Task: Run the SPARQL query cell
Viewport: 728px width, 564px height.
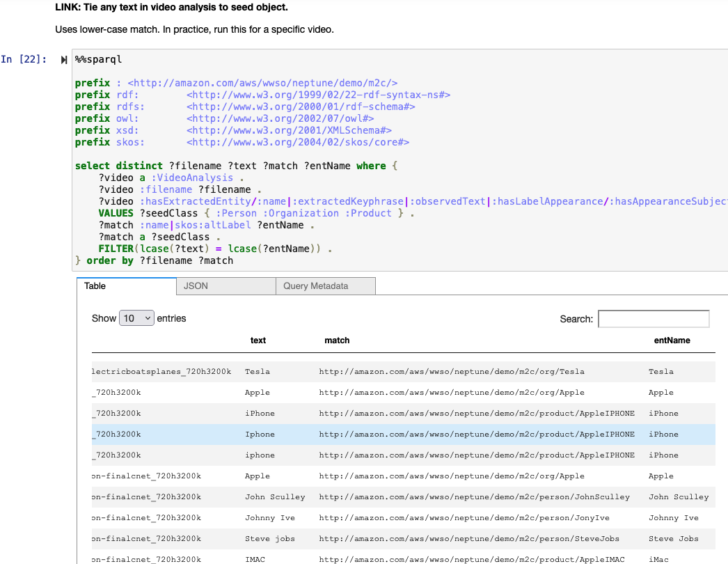Action: pyautogui.click(x=63, y=59)
